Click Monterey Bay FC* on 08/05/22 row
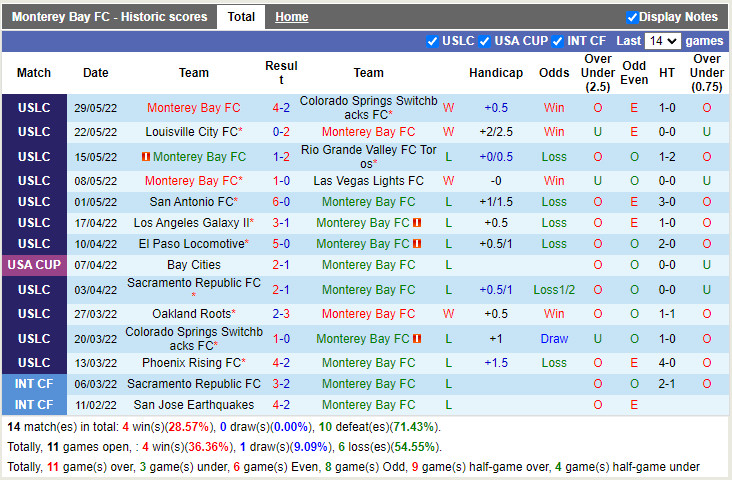The image size is (732, 480). point(194,181)
